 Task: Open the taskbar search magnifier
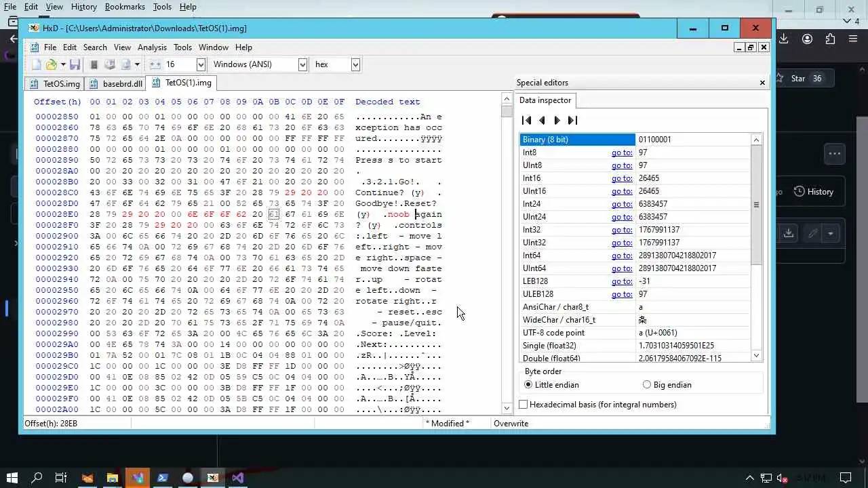point(37,478)
